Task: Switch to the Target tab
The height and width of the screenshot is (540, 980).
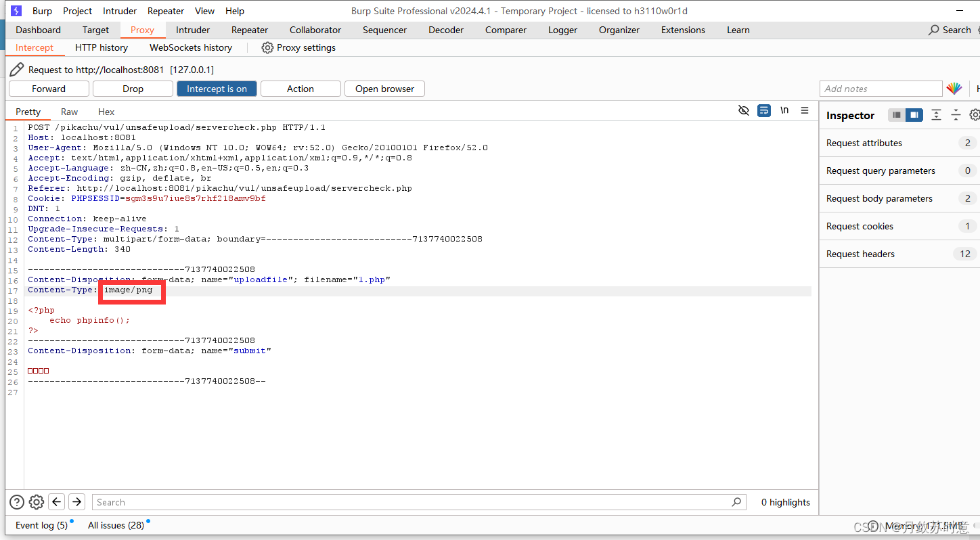Action: pyautogui.click(x=95, y=30)
